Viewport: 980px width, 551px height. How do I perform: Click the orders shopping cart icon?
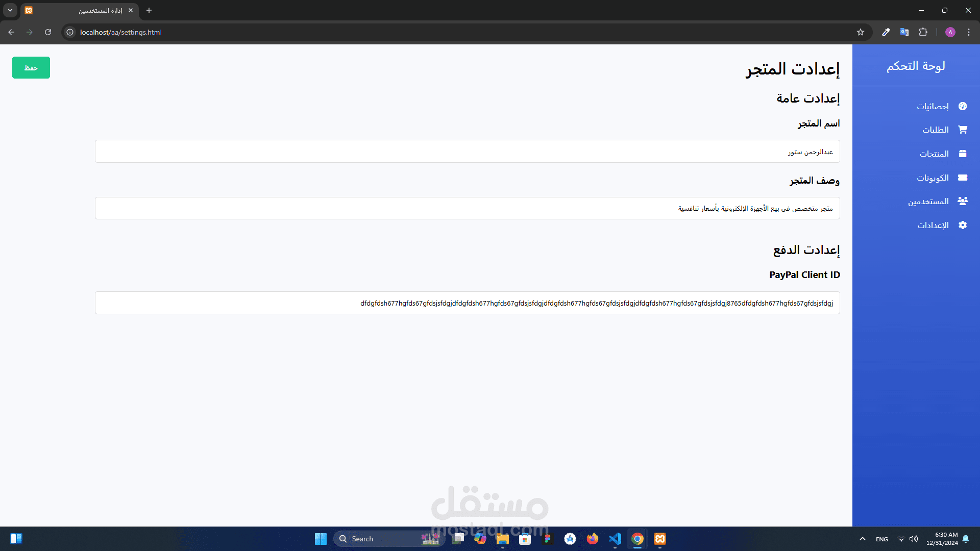(963, 130)
